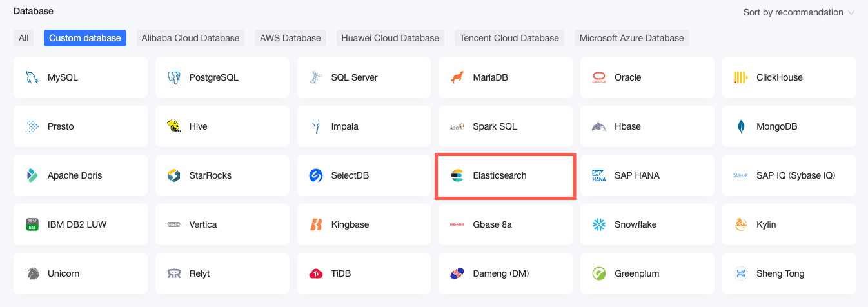Click the Dameng (DM) label text
Screen dimensions: 868x307
(501, 273)
